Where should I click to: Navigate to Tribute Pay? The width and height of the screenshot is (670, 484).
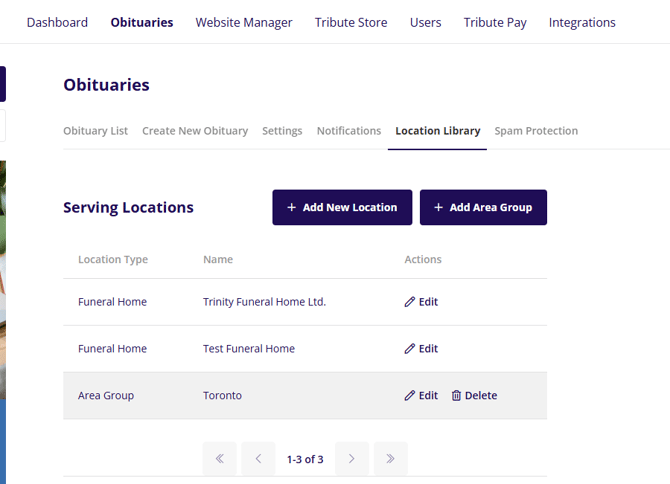tap(495, 22)
